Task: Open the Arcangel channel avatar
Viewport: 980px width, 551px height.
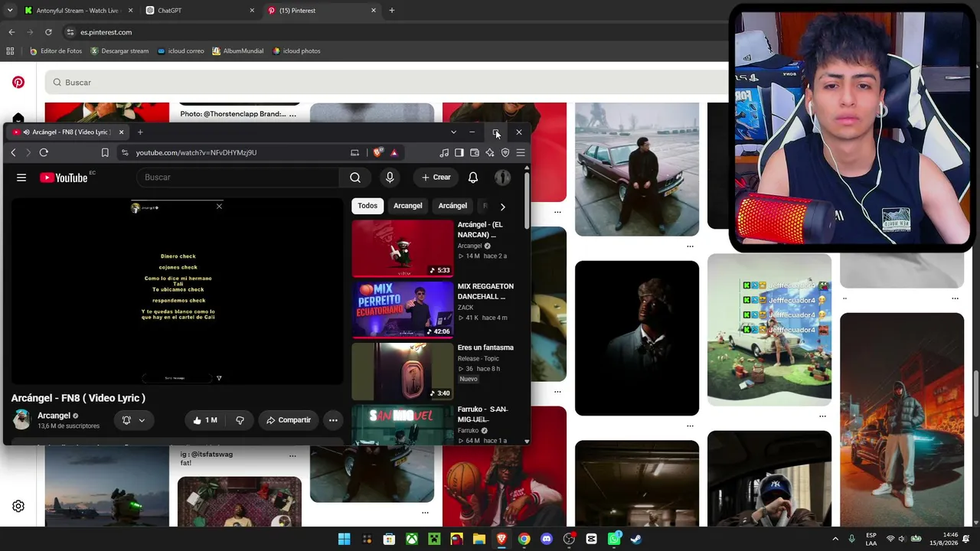Action: point(22,419)
